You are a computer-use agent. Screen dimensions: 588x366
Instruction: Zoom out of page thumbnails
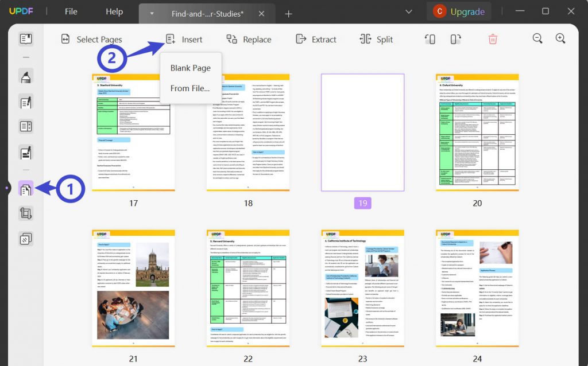click(x=537, y=38)
